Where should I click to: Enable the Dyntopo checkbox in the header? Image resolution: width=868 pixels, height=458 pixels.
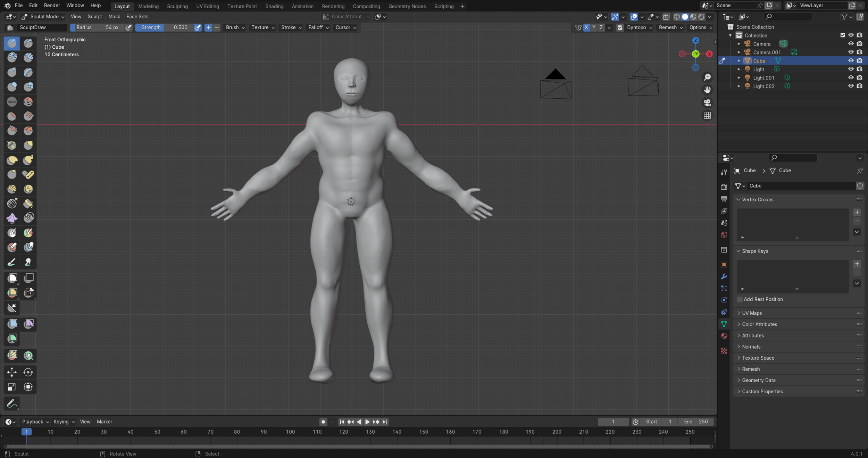(620, 27)
